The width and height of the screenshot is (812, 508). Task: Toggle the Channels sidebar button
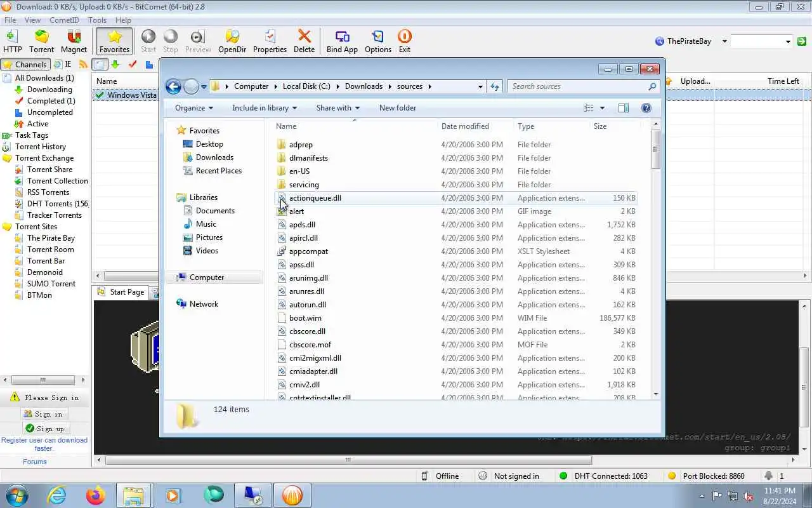coord(25,64)
